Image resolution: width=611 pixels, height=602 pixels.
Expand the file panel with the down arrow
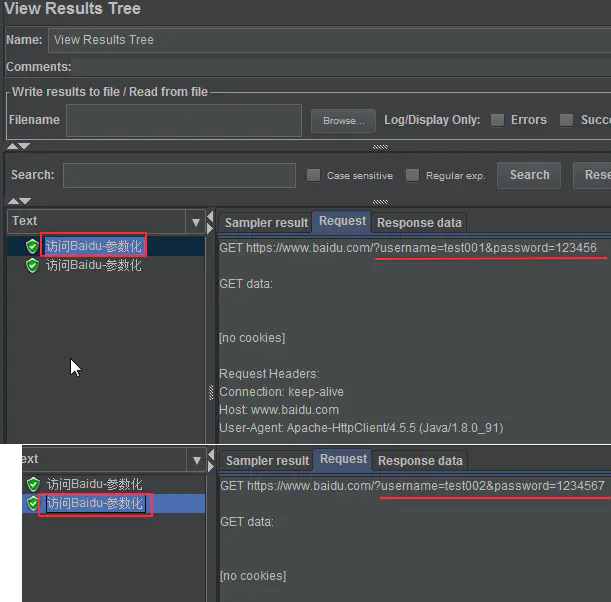tap(24, 146)
